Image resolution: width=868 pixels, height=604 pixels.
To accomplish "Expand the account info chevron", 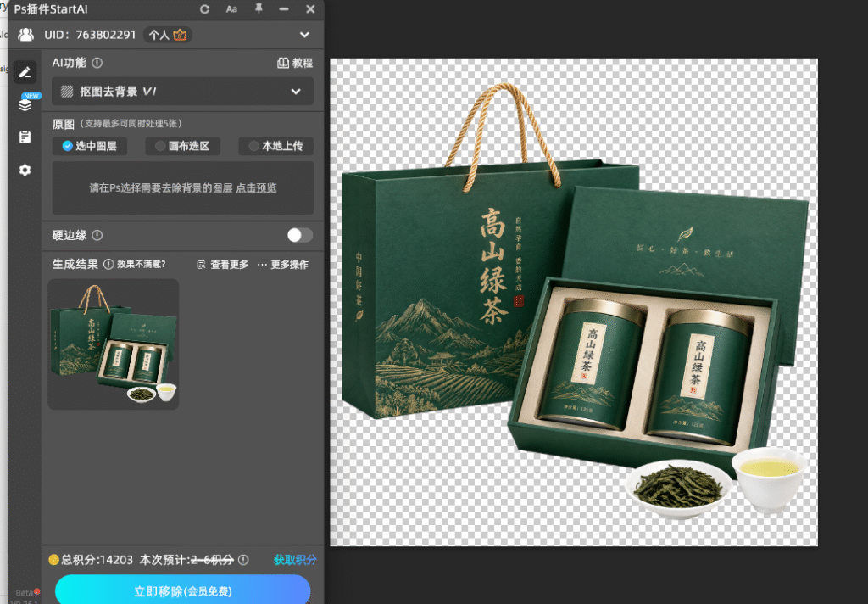I will [304, 35].
